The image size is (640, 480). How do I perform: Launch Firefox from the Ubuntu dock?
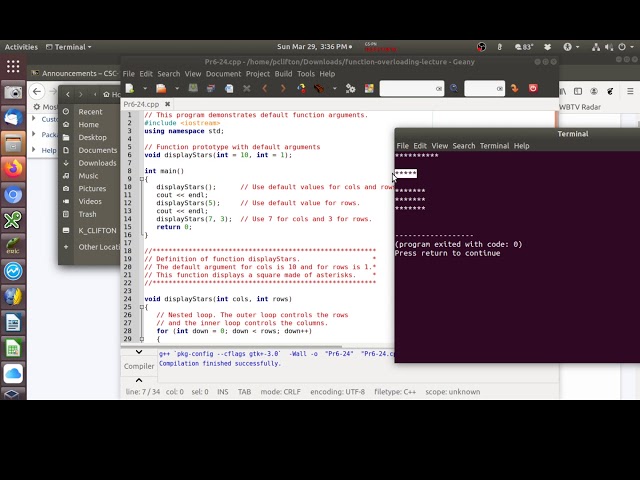click(x=13, y=169)
